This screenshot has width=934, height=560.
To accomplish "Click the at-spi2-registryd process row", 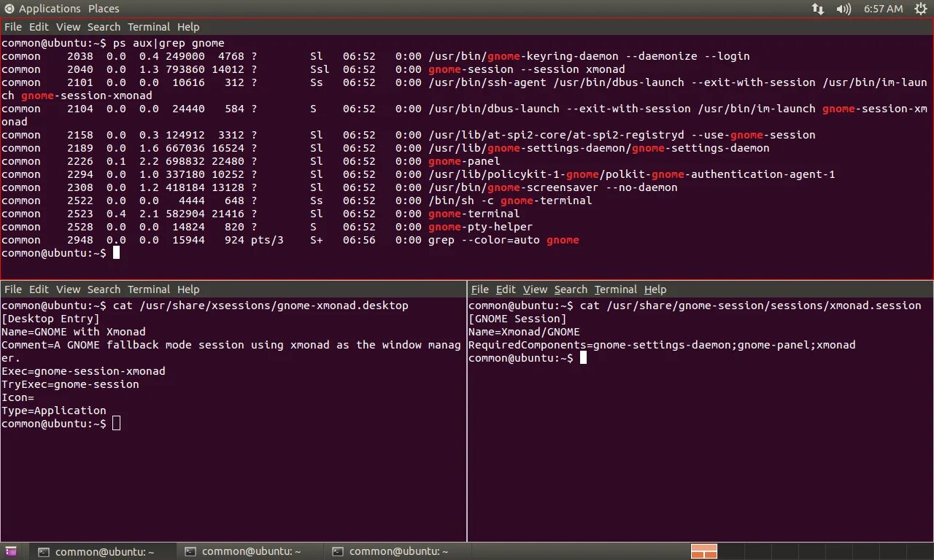I will pyautogui.click(x=409, y=135).
